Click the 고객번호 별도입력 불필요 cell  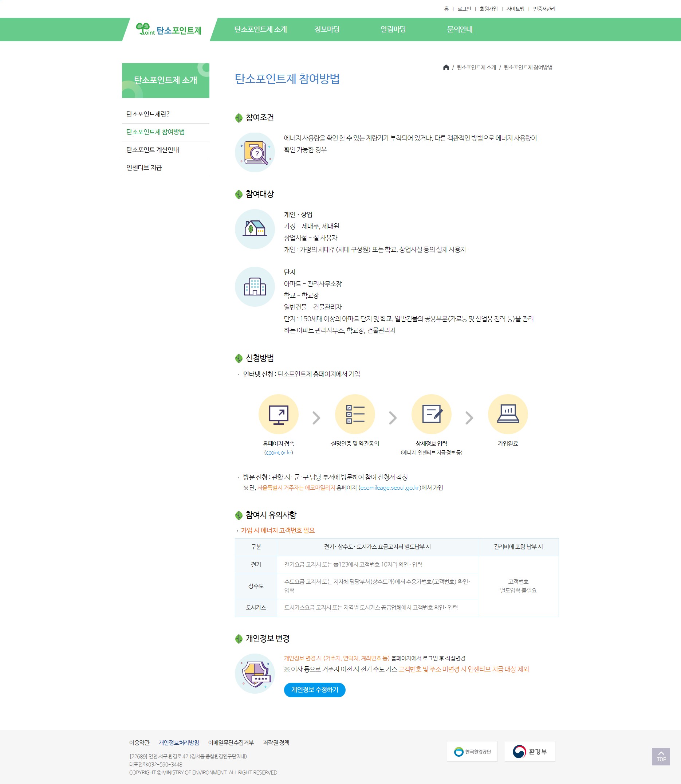click(x=518, y=586)
